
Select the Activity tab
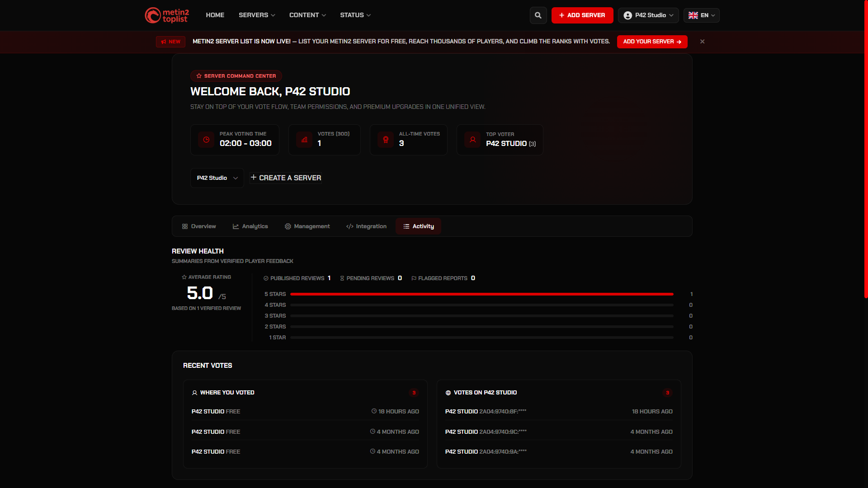coord(419,226)
